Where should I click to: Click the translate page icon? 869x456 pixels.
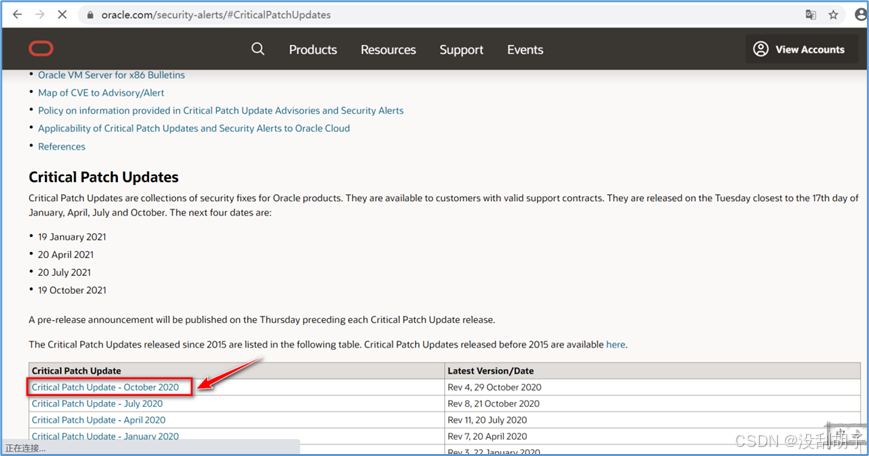[x=811, y=15]
